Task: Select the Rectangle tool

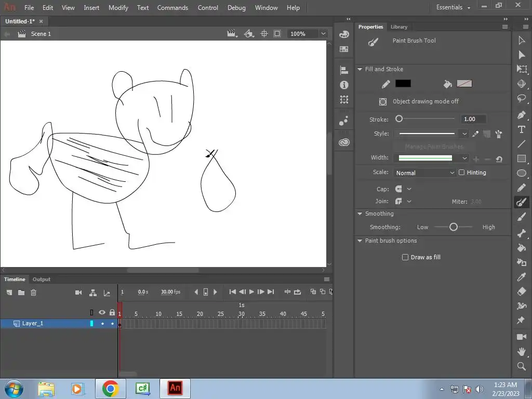Action: 522,158
